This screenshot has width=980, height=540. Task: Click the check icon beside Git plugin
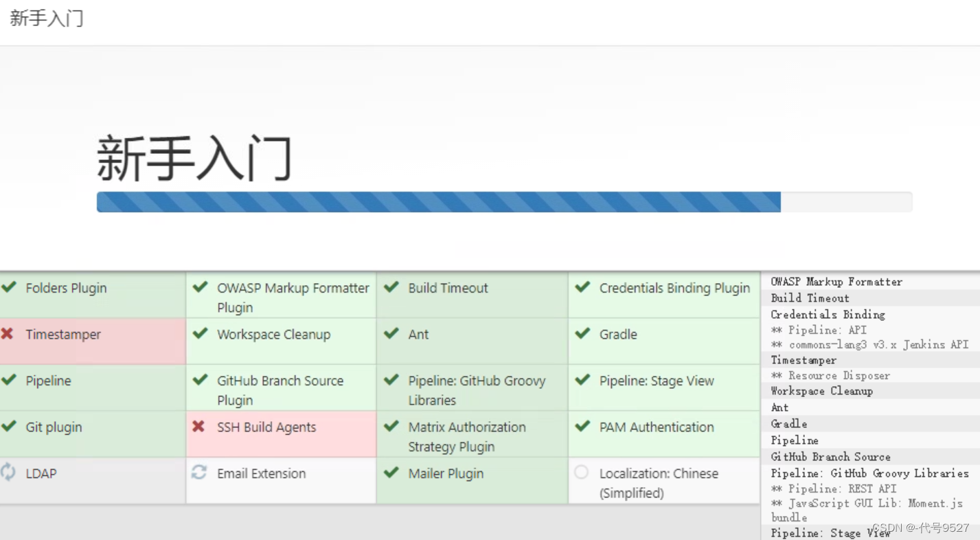[x=8, y=426]
